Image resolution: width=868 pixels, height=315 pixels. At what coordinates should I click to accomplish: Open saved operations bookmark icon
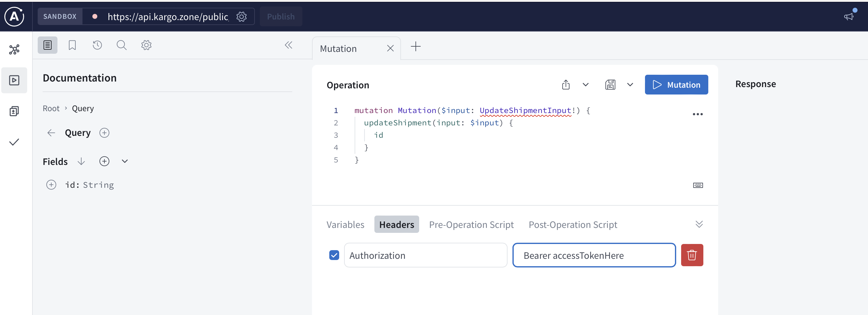pos(72,45)
